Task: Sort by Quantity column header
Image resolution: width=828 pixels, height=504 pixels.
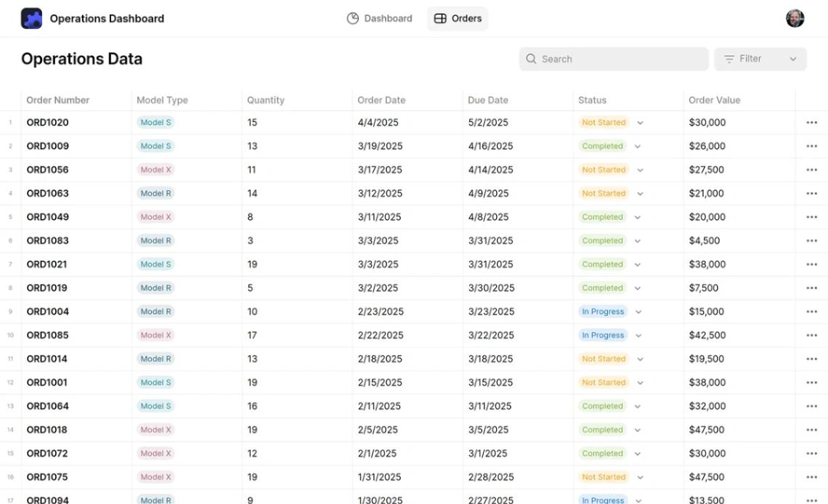Action: 266,100
